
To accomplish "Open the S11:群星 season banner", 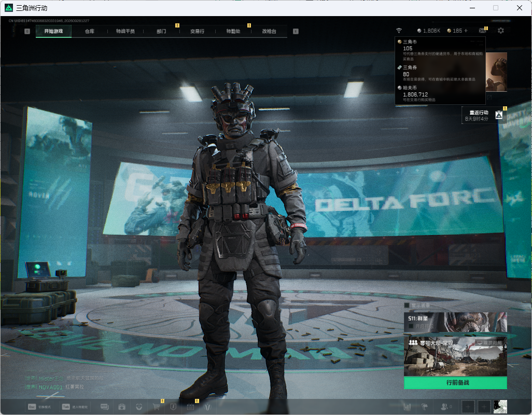I will point(455,322).
